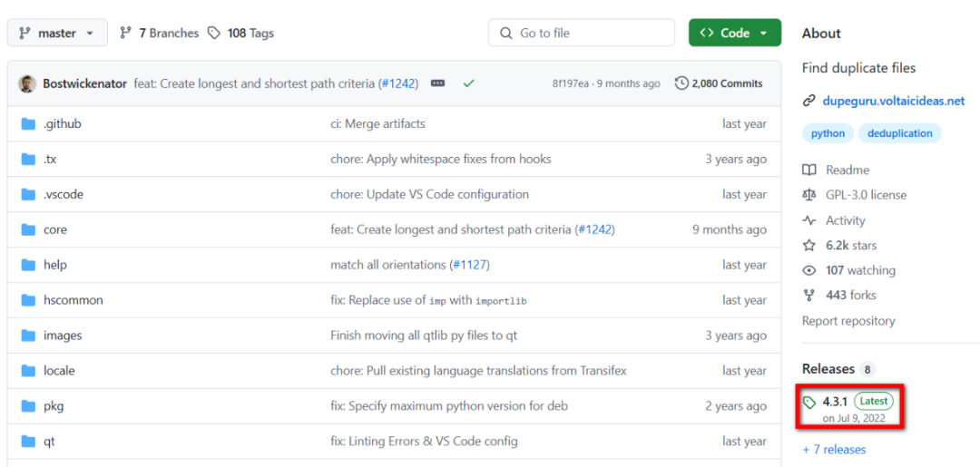Open the pkg directory name
The height and width of the screenshot is (467, 980).
pyautogui.click(x=54, y=406)
